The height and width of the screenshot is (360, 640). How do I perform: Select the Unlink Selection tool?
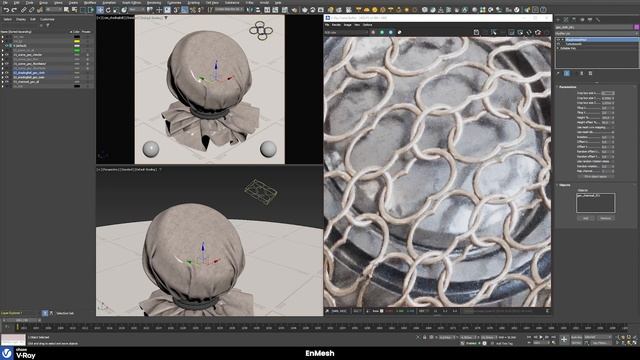(x=31, y=10)
